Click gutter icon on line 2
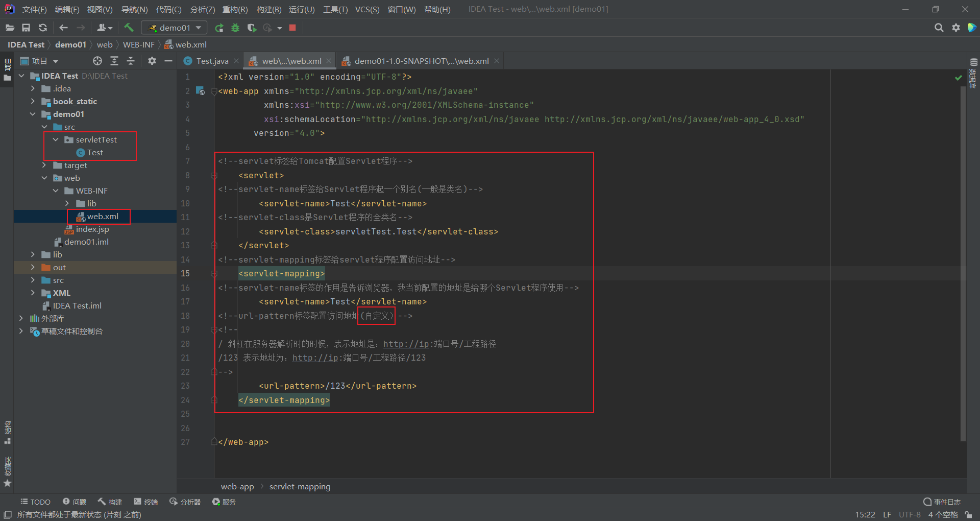The height and width of the screenshot is (521, 980). point(201,91)
